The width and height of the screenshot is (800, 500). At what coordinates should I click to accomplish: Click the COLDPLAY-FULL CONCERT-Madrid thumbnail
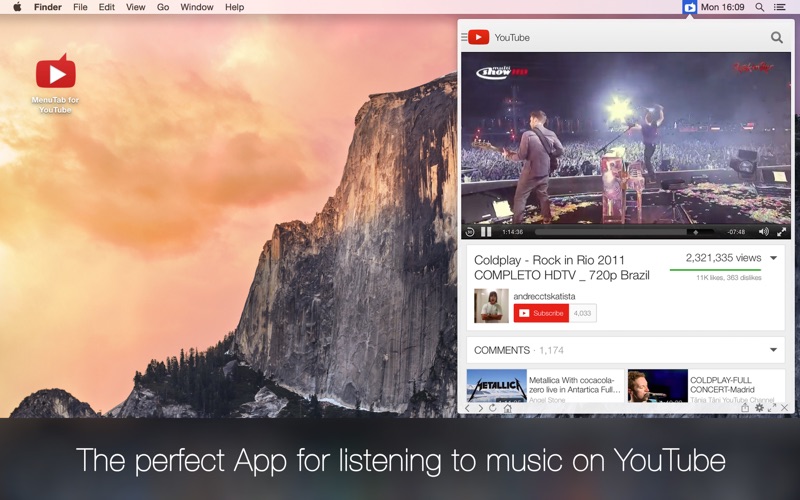pos(658,386)
